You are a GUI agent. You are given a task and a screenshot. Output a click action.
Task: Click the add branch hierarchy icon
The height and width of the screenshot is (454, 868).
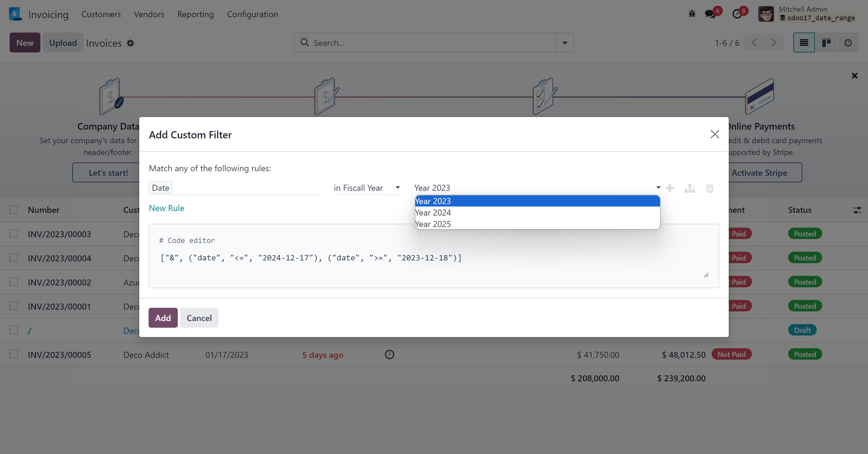pos(690,188)
